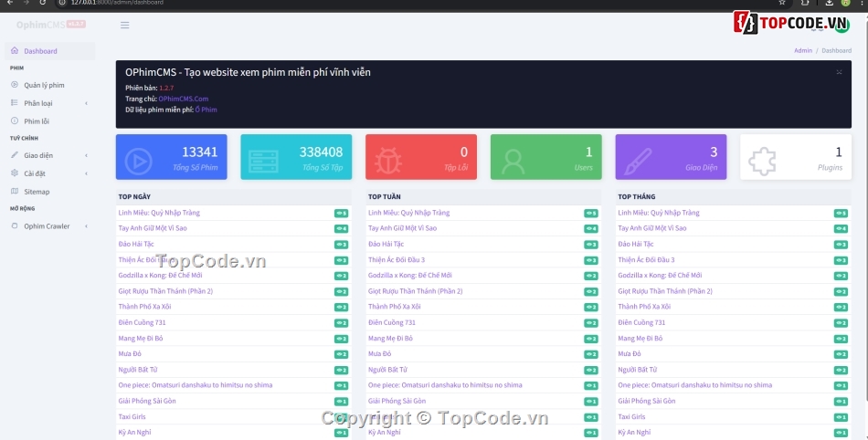Open Godzilla x Kong in TOP THÁNG list

click(660, 276)
